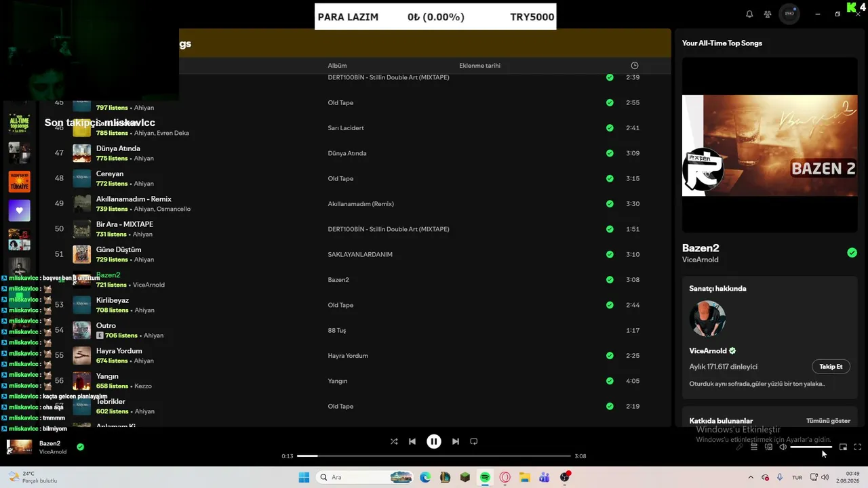Expand the system tray hidden icons chevron

pos(752,477)
